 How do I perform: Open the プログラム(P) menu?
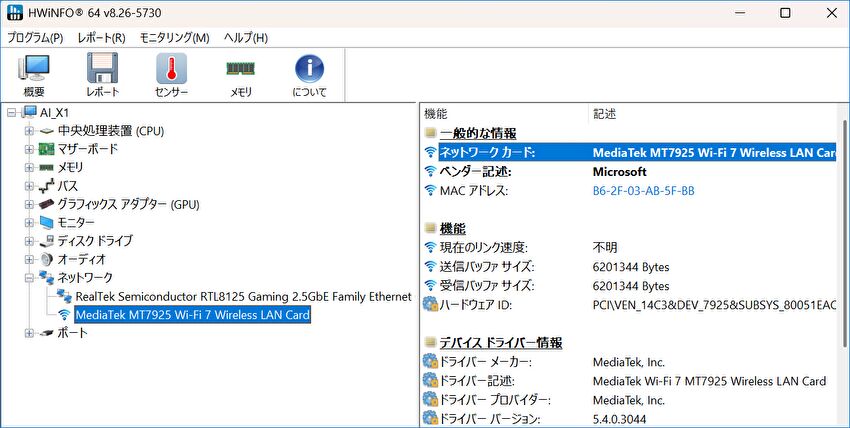pos(35,38)
